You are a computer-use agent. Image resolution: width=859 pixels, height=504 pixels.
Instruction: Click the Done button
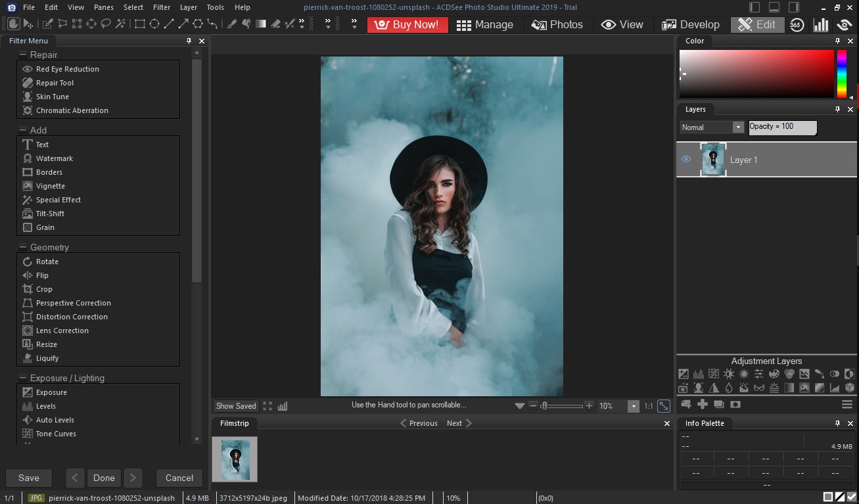[104, 478]
